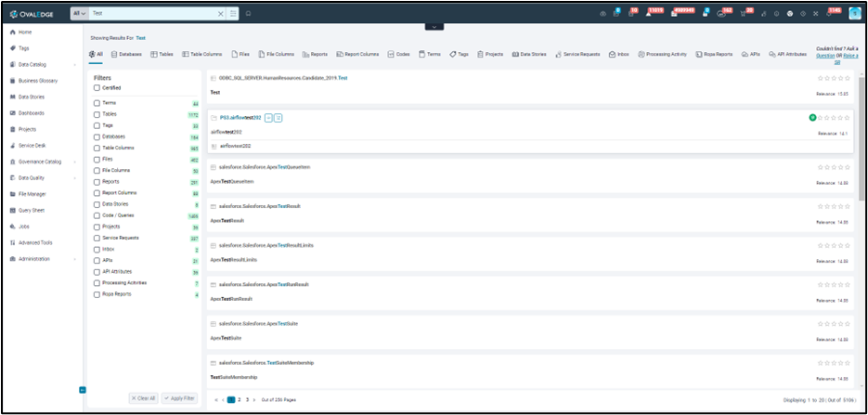Select the Service Requests results tab
Screen dimensions: 868x415
tap(580, 55)
